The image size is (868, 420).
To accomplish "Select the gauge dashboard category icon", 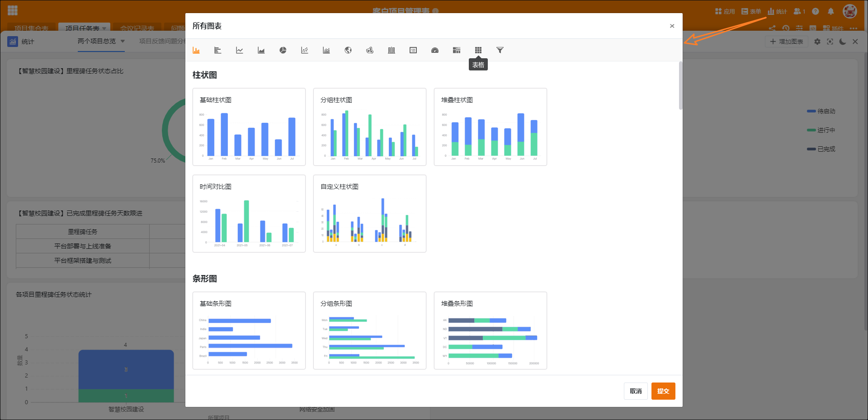I will click(x=435, y=50).
